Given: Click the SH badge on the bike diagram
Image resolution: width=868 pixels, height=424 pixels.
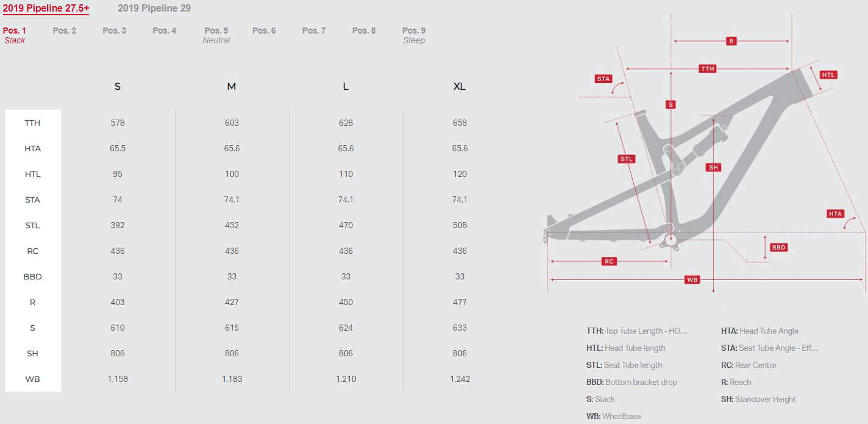Looking at the screenshot, I should pyautogui.click(x=713, y=167).
